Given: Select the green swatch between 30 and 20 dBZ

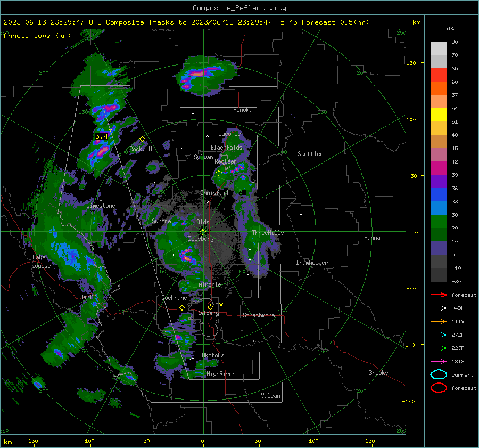Looking at the screenshot, I should [x=439, y=222].
